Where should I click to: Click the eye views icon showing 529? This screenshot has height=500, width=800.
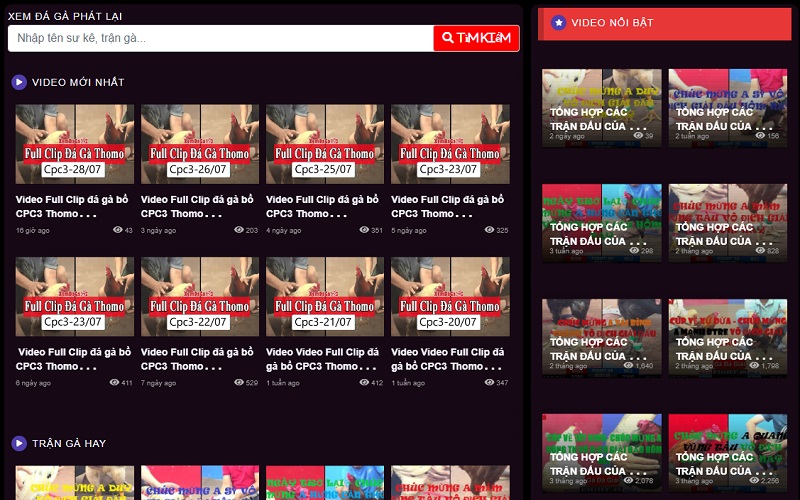tap(239, 382)
